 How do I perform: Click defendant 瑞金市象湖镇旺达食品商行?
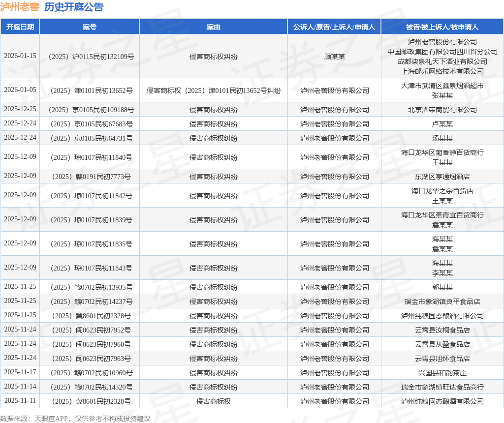(442, 387)
